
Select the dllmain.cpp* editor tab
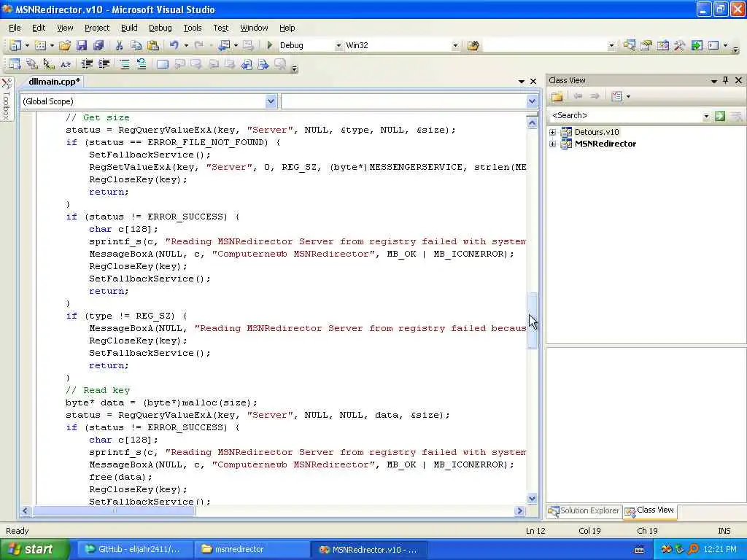[54, 82]
